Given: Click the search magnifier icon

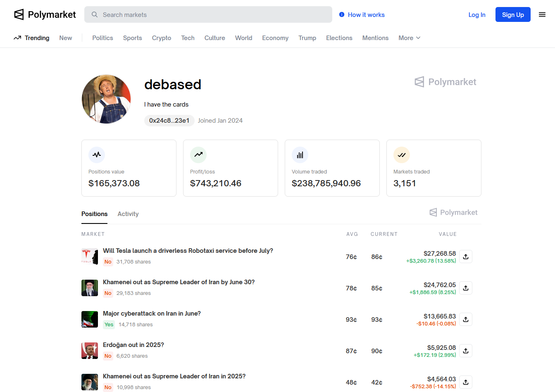Looking at the screenshot, I should 95,14.
